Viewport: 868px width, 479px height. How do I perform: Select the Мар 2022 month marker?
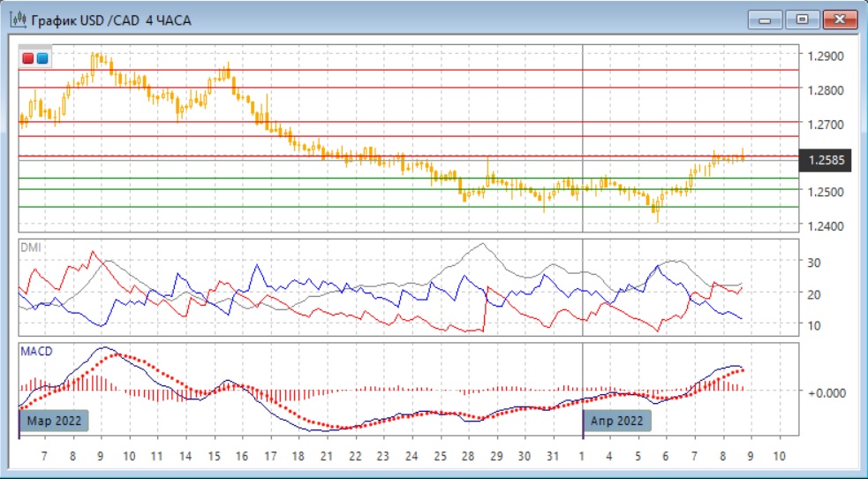[x=55, y=421]
